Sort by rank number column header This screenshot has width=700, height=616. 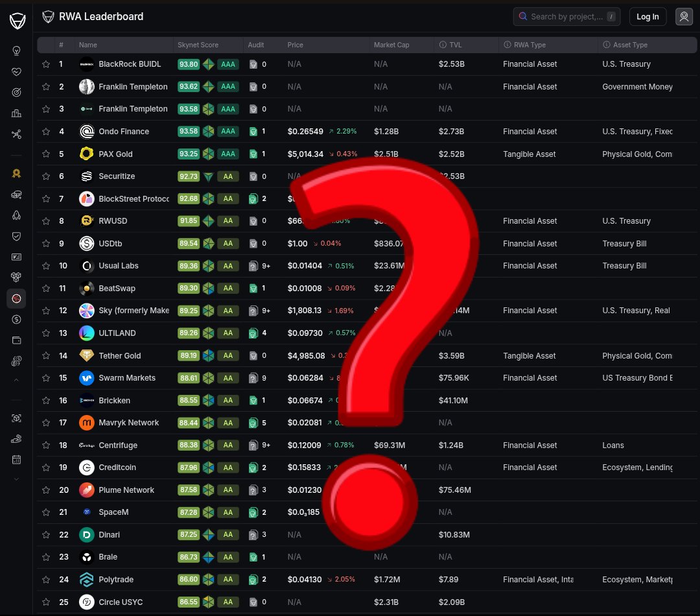(61, 45)
